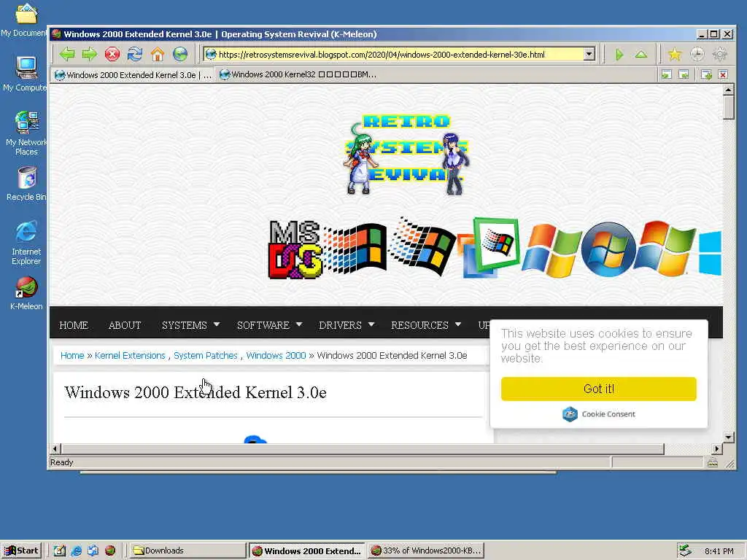Click the status bar security icon
This screenshot has width=747, height=560.
click(713, 462)
